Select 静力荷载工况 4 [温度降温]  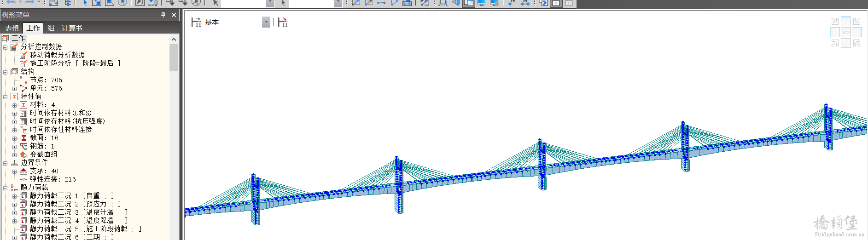(79, 220)
